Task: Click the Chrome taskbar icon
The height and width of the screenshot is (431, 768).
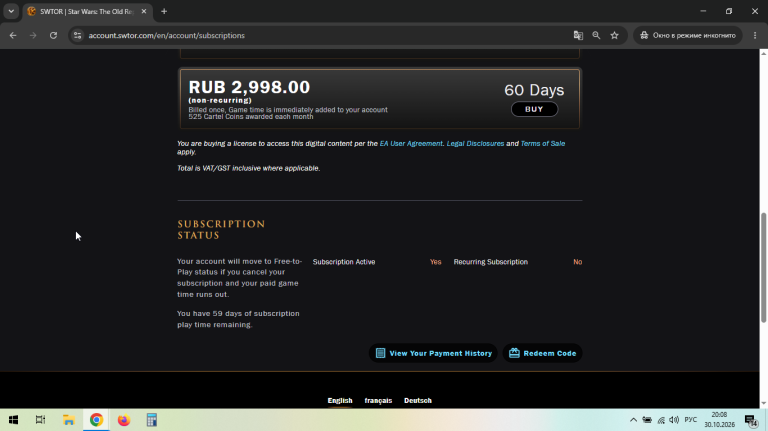Action: click(x=96, y=420)
